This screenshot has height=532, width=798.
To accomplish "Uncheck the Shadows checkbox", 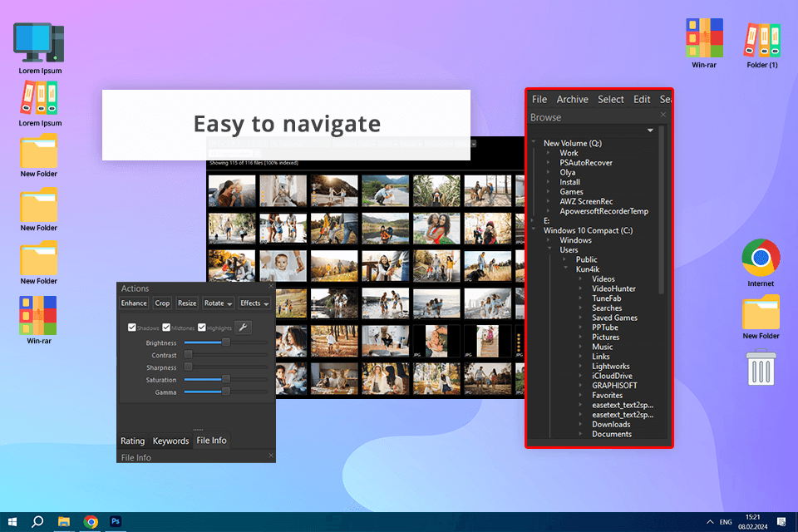I will pyautogui.click(x=132, y=328).
